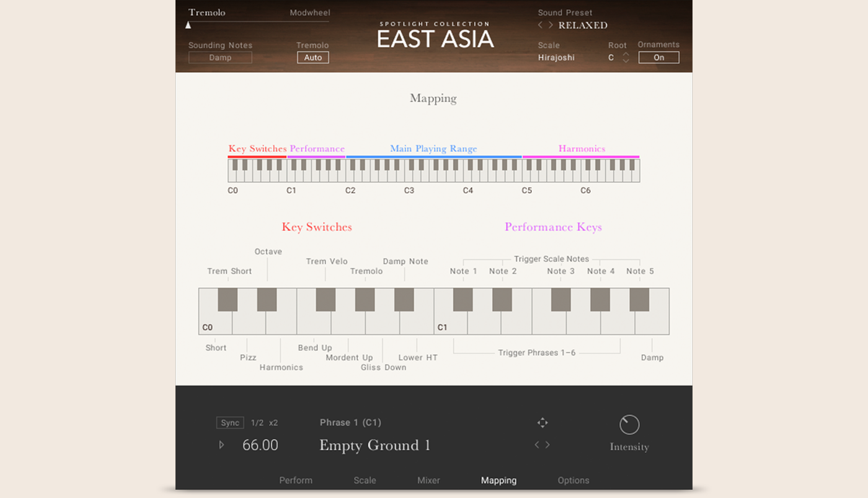
Task: Click the Root note up arrow
Action: click(626, 54)
